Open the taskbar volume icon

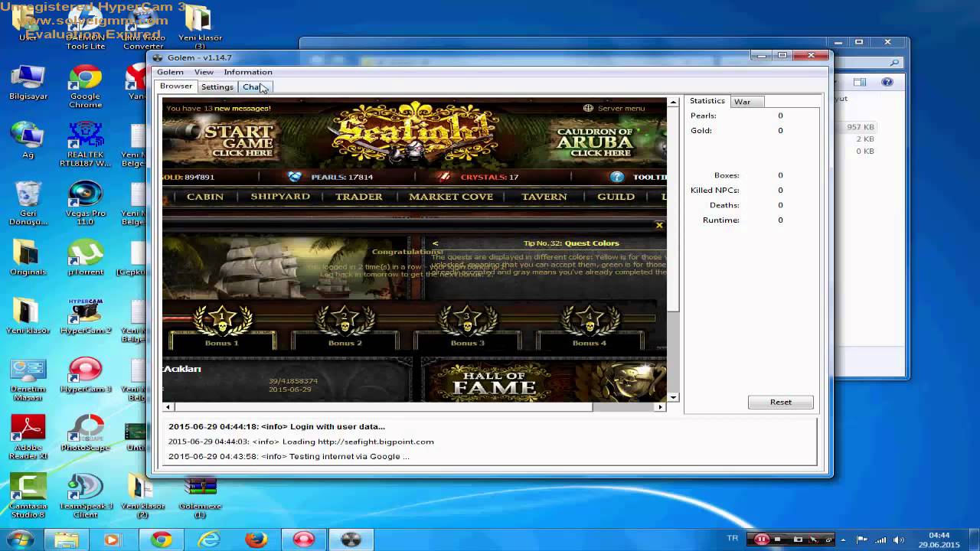click(x=899, y=540)
